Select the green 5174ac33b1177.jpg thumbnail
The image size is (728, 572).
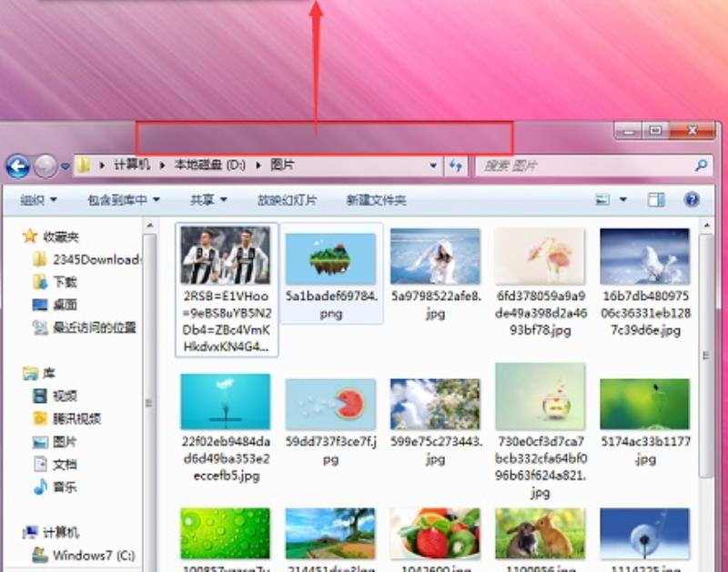645,404
